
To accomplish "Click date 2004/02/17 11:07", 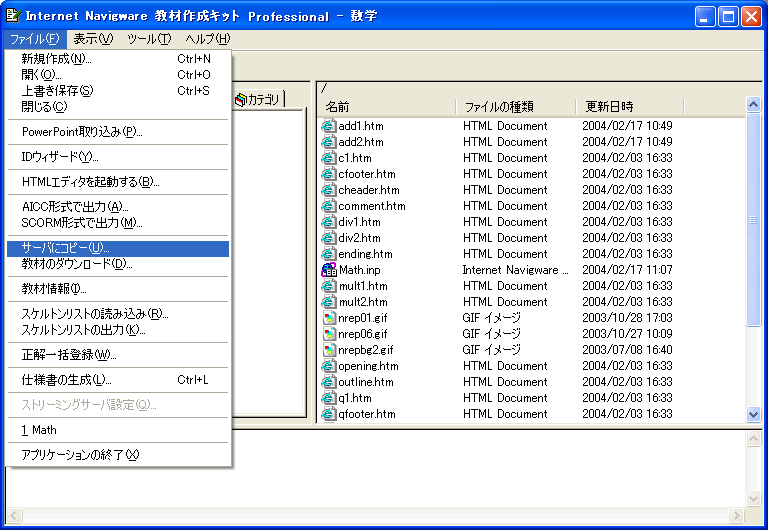I will (627, 270).
